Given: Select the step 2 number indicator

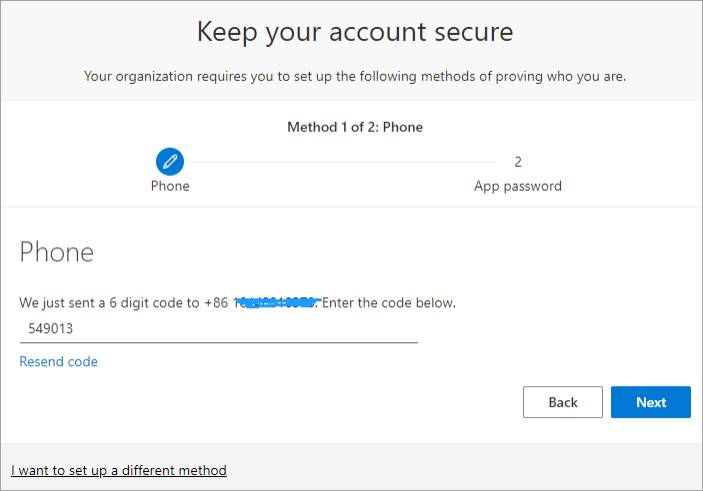Looking at the screenshot, I should (x=518, y=162).
